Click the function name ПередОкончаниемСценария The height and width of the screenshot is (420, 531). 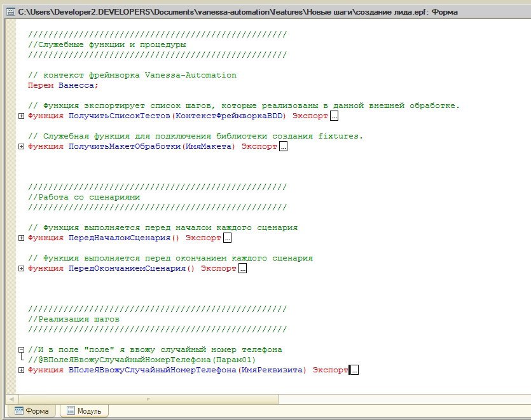coord(127,268)
